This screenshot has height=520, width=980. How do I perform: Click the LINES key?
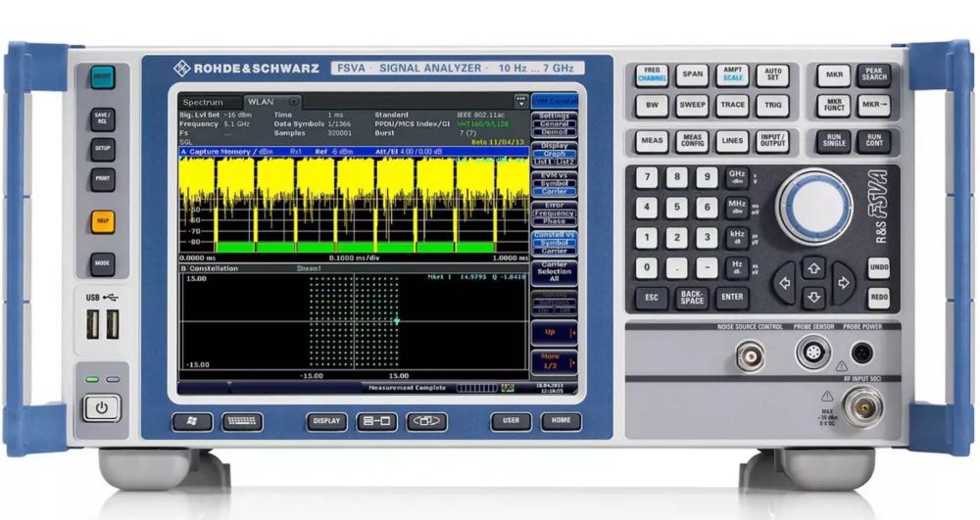click(732, 142)
